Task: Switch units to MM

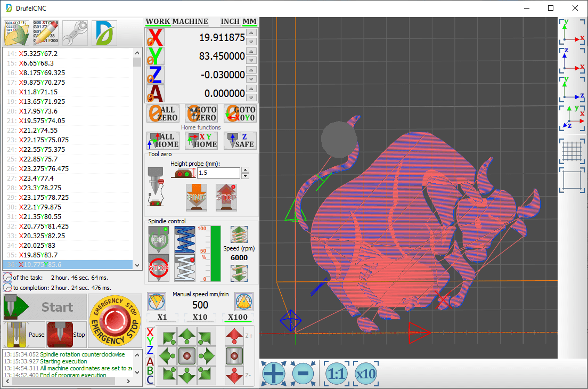Action: click(249, 22)
